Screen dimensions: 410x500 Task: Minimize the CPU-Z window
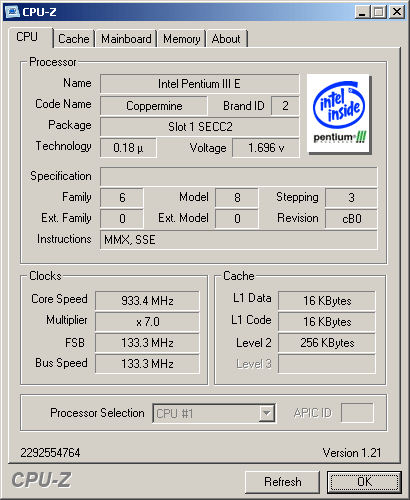click(x=362, y=12)
